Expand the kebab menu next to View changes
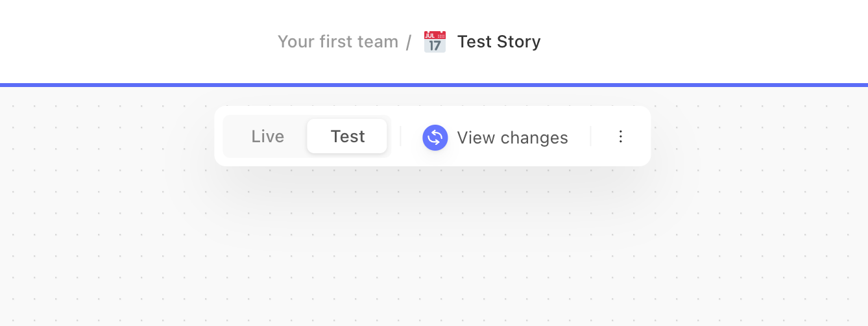 tap(621, 136)
